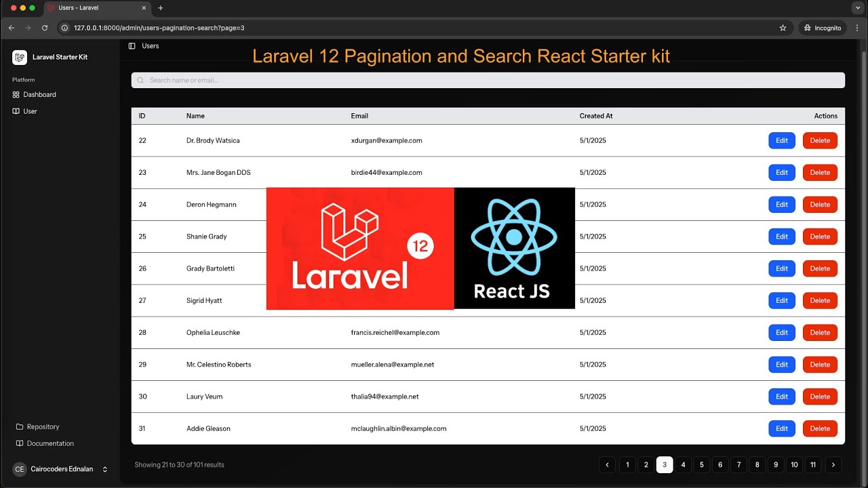Edit user Dr. Brody Watsica
Viewport: 868px width, 488px height.
(x=782, y=140)
